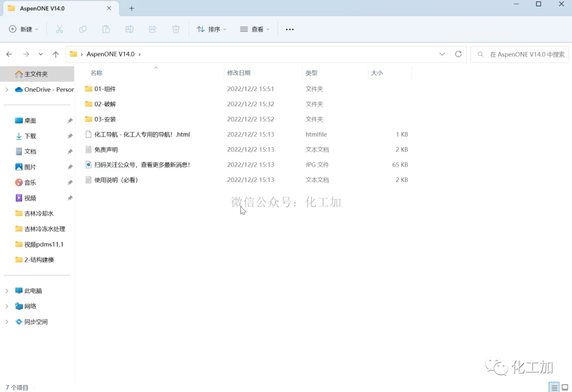Click the Delete trash icon

176,30
